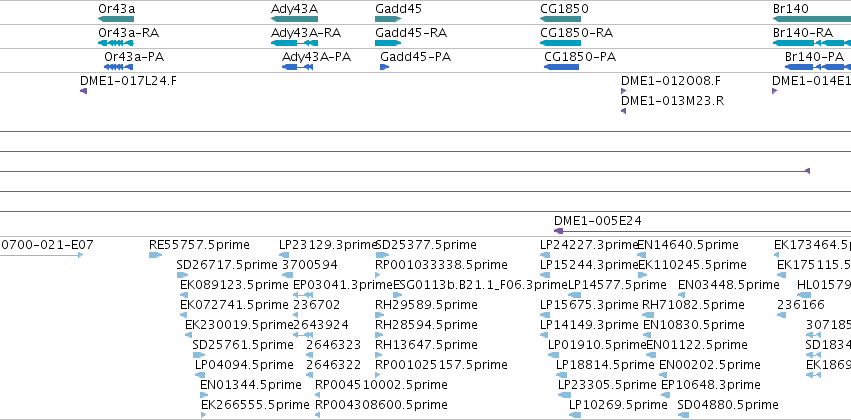Click RP001025157.5prime EST

pos(378,375)
